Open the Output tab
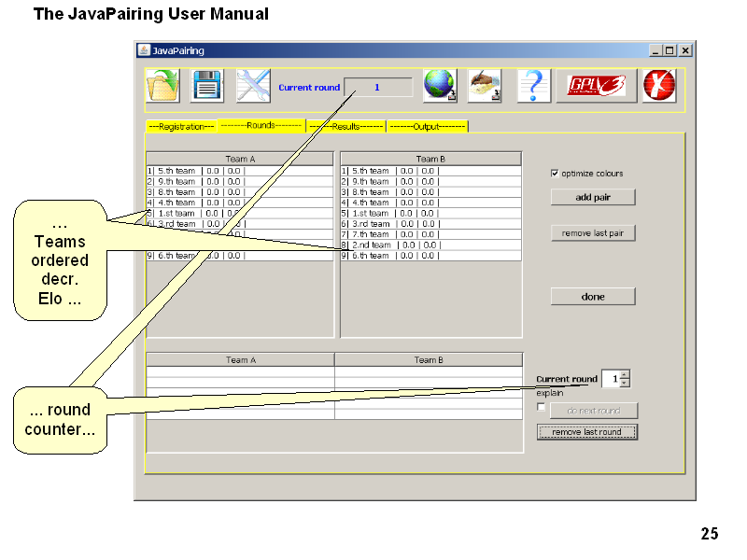Screen dimensions: 747x560 coord(428,126)
